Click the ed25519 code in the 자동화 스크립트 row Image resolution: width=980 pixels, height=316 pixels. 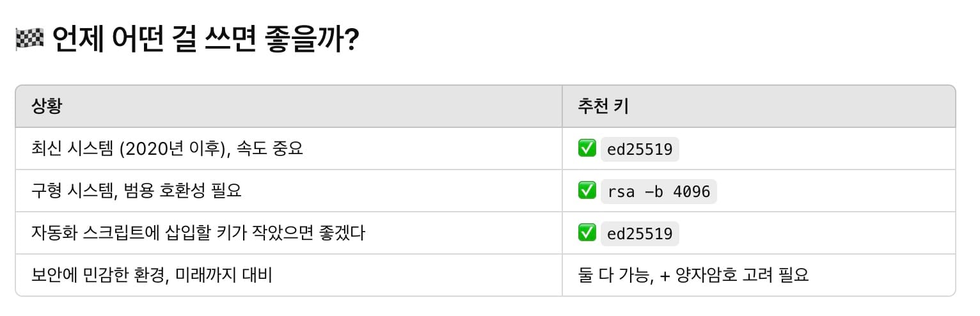(x=640, y=233)
